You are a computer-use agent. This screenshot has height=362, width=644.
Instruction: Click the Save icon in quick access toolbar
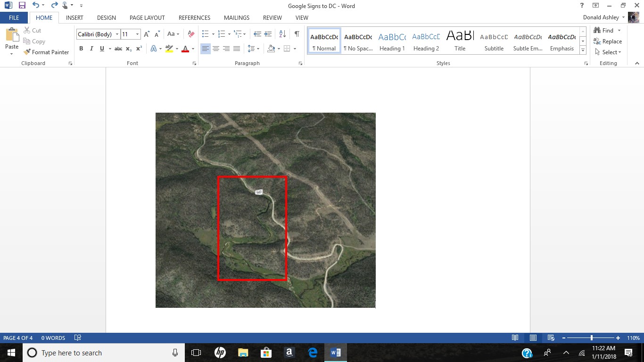(x=22, y=6)
